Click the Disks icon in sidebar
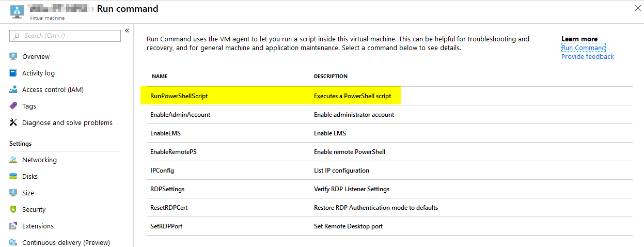Viewport: 644px width, 247px height. coord(13,176)
